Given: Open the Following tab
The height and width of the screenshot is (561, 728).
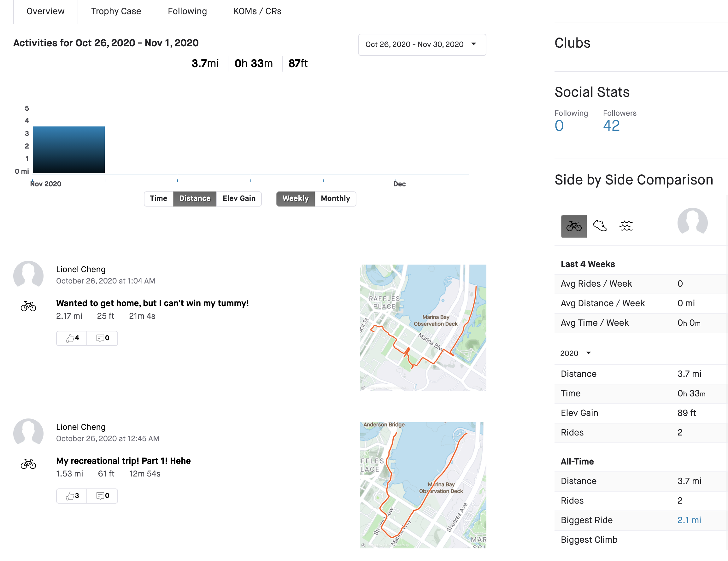Looking at the screenshot, I should pyautogui.click(x=187, y=11).
